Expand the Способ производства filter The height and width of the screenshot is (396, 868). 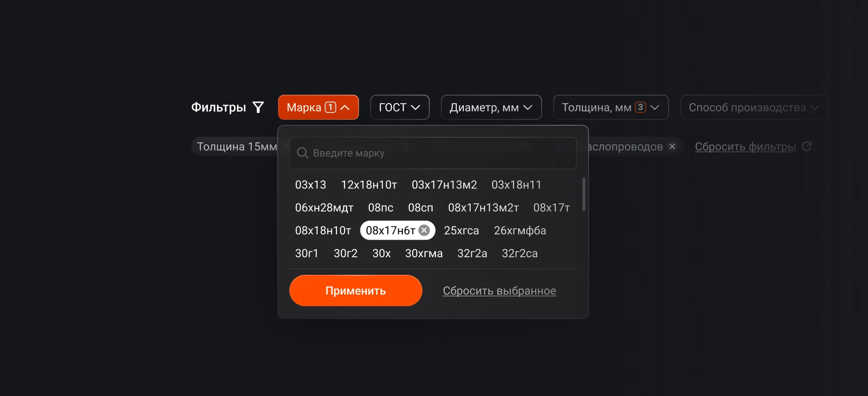[754, 107]
